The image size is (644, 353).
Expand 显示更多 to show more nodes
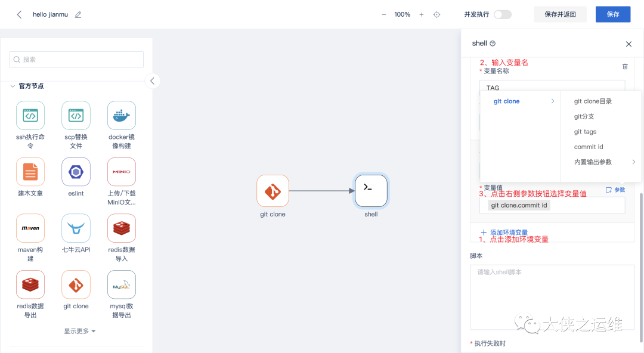point(80,331)
